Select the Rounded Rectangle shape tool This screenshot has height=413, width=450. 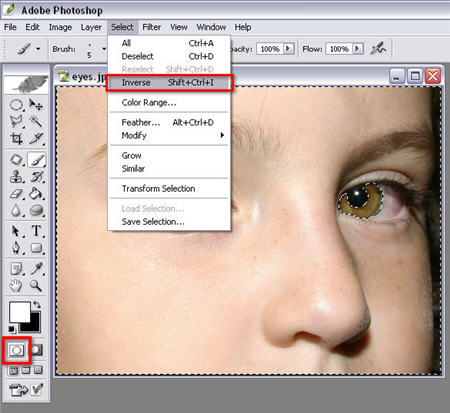[x=36, y=248]
